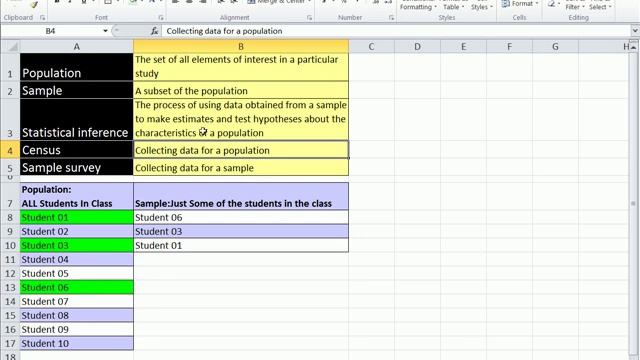Image resolution: width=640 pixels, height=360 pixels.
Task: Open the Clear eraser dropdown
Action: (553, 4)
